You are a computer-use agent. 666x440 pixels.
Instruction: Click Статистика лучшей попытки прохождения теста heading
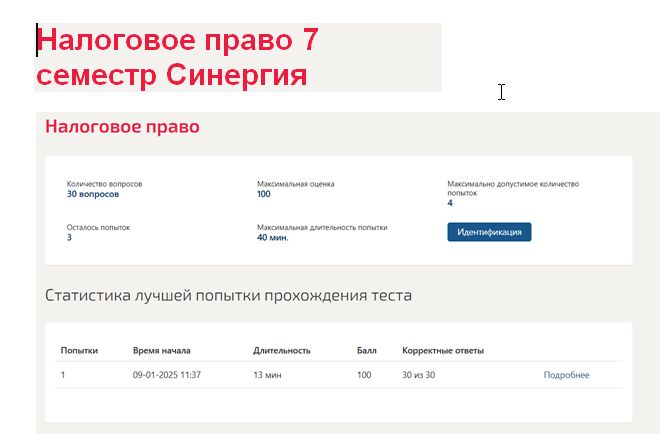coord(228,295)
